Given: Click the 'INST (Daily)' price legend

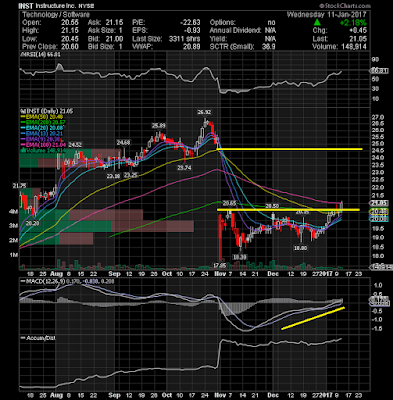Looking at the screenshot, I should pos(47,111).
